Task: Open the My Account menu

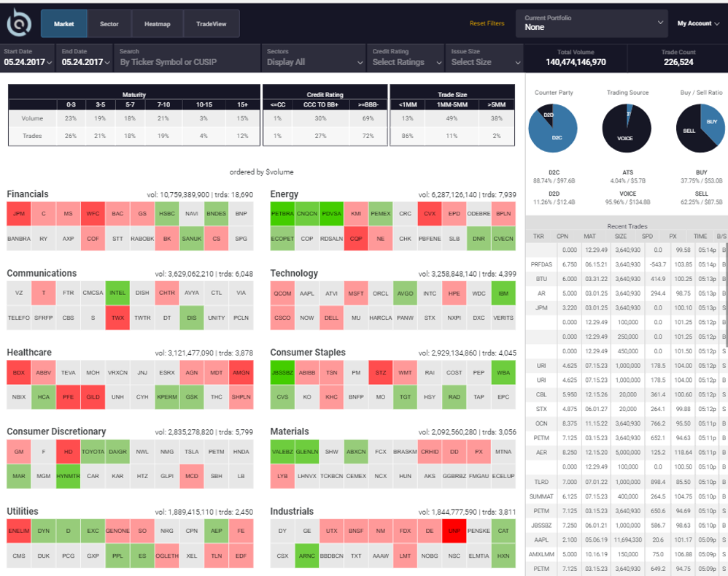Action: (698, 23)
